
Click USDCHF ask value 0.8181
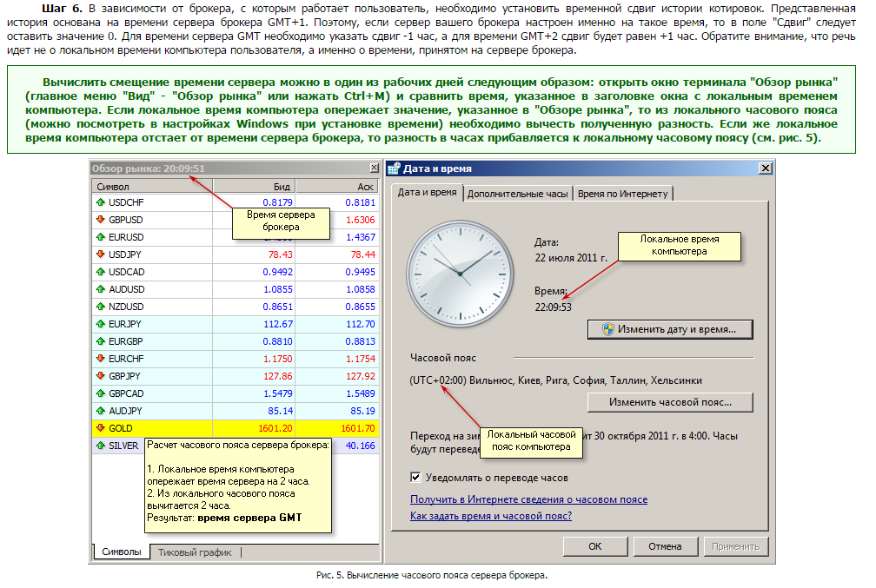[x=361, y=202]
